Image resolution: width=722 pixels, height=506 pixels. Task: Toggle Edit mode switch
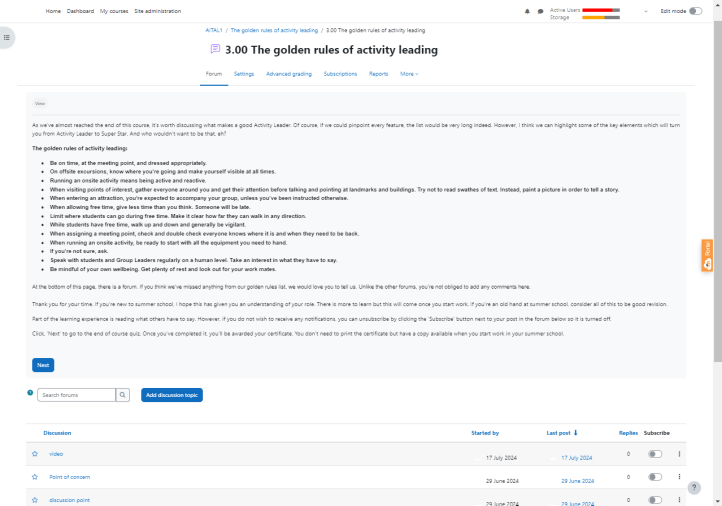click(696, 10)
